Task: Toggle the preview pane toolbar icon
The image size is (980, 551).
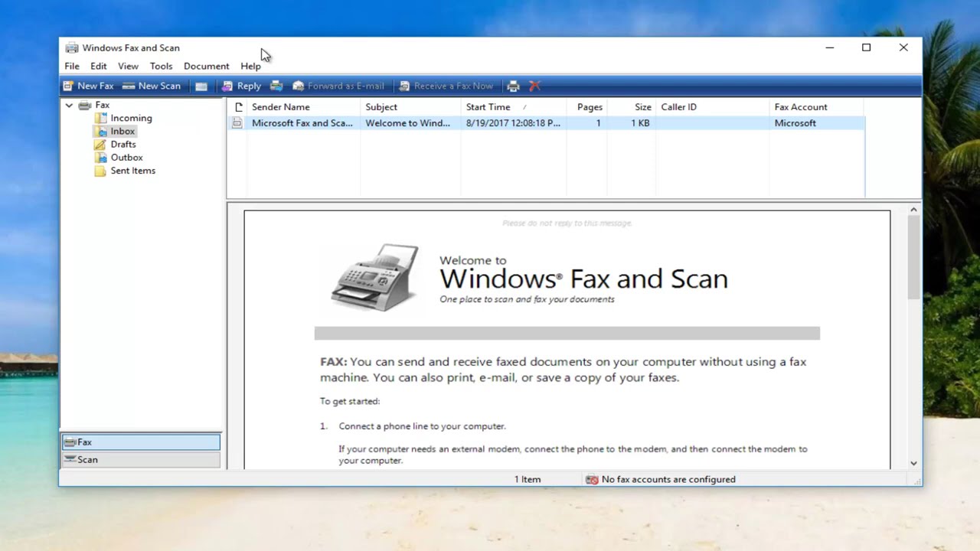Action: click(201, 86)
